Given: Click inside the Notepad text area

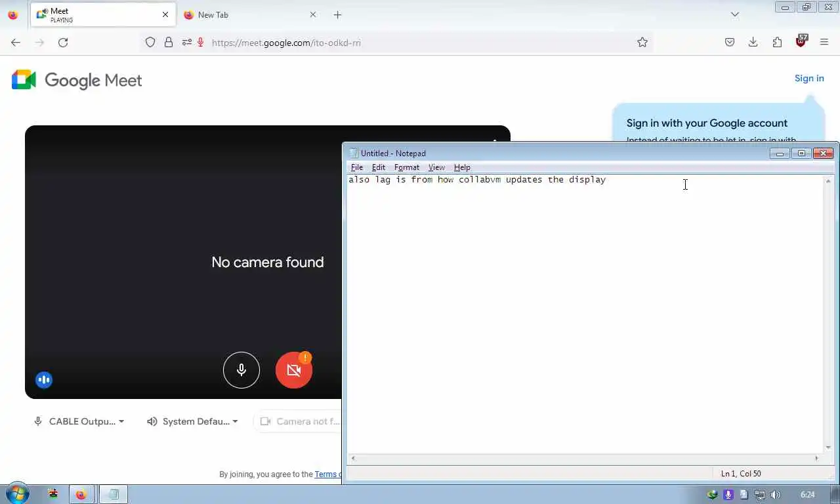Looking at the screenshot, I should [584, 314].
